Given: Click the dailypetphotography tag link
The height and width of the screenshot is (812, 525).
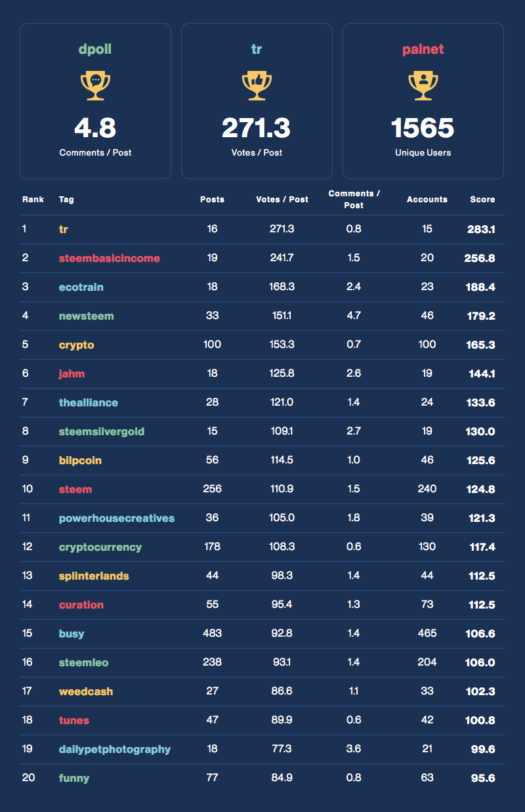Looking at the screenshot, I should coord(114,749).
